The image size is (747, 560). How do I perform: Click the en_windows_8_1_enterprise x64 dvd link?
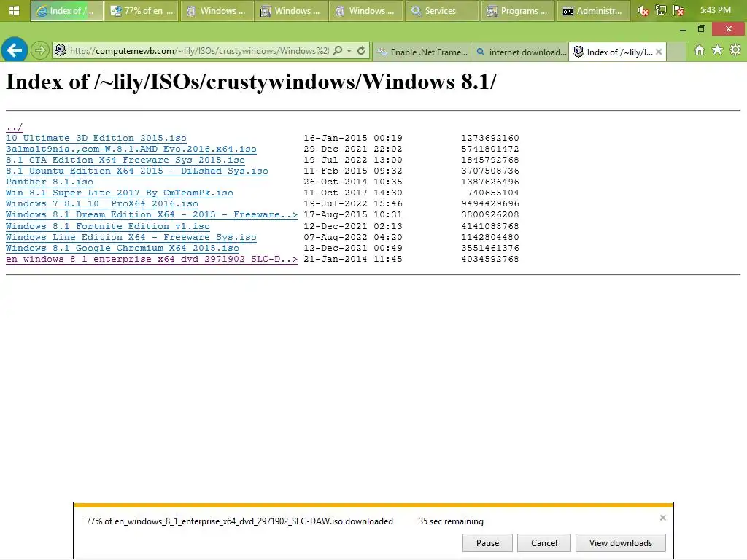click(152, 259)
